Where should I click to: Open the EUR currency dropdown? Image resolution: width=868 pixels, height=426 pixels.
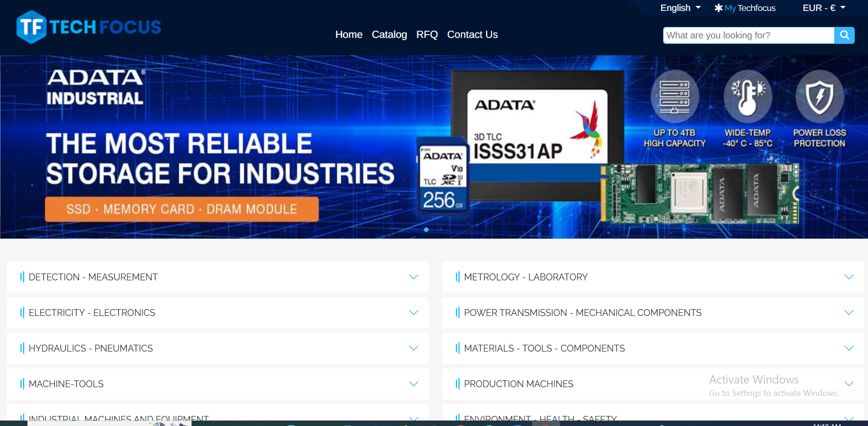[823, 8]
